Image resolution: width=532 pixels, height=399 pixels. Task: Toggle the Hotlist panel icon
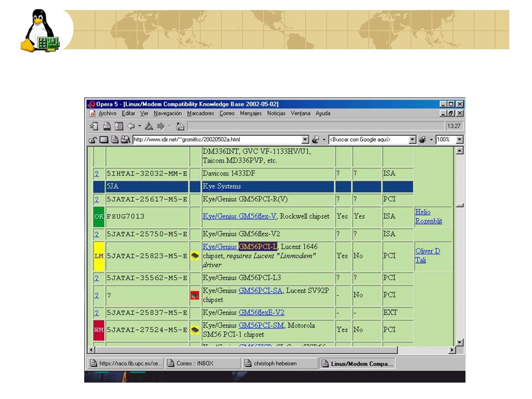[x=119, y=126]
